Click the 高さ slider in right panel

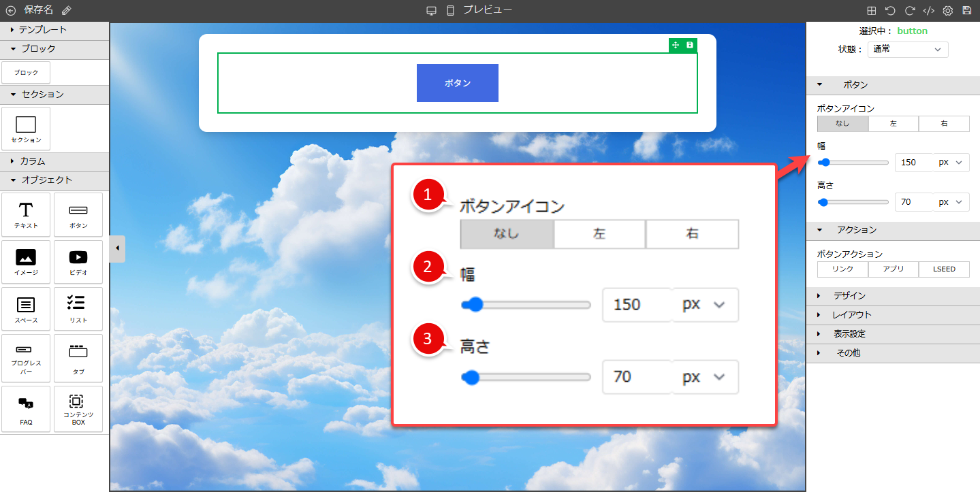pyautogui.click(x=854, y=202)
